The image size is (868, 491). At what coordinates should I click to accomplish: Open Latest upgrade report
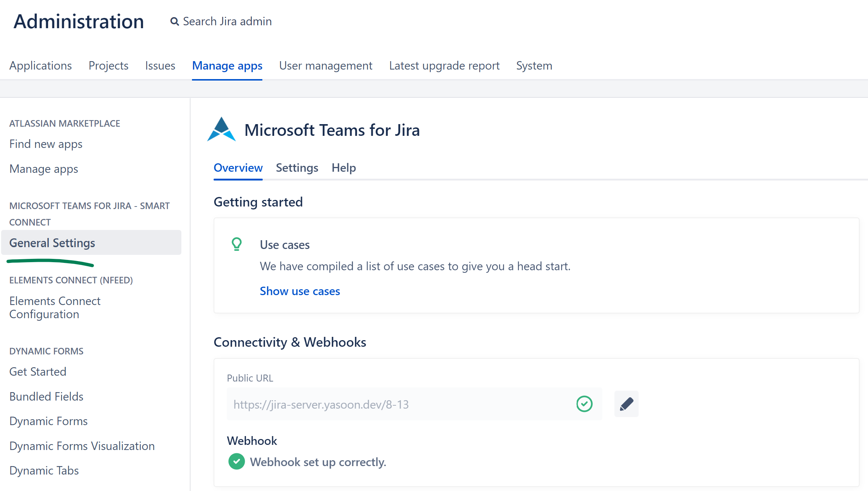point(444,66)
